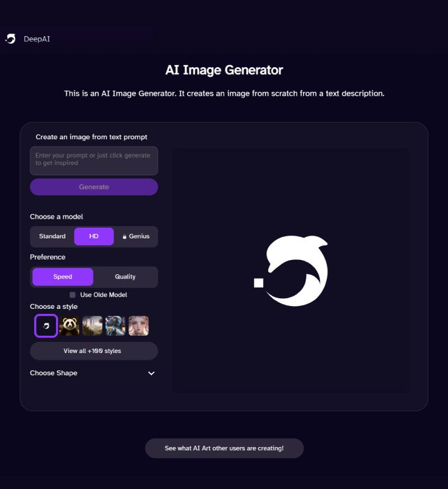Select the HD model tab

[x=94, y=237]
